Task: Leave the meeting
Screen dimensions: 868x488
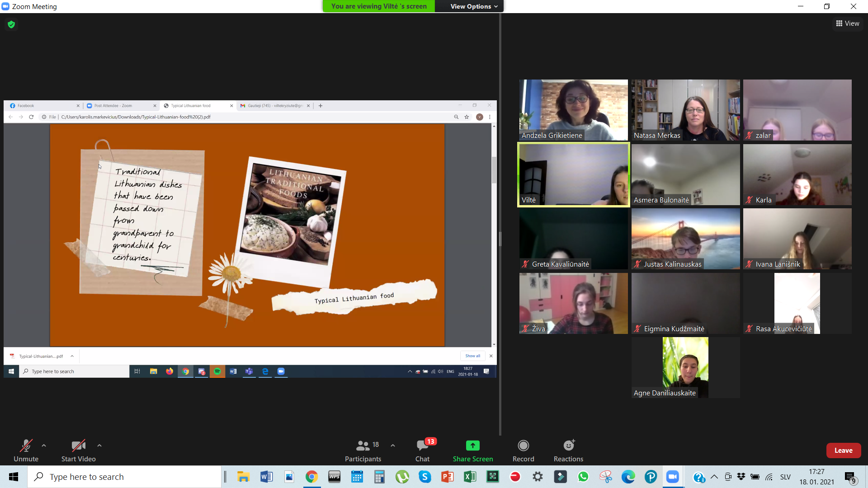Action: coord(843,450)
